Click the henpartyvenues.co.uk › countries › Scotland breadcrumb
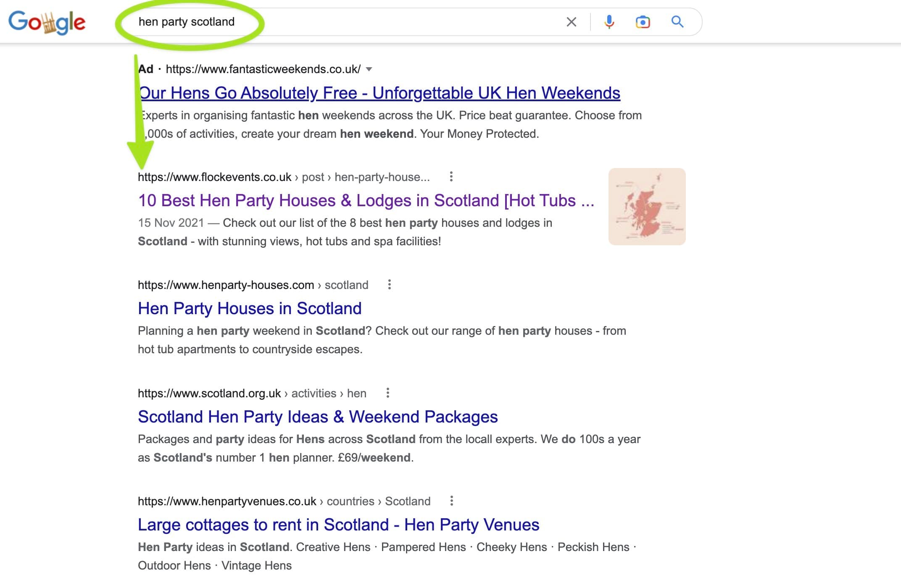This screenshot has width=901, height=588. pyautogui.click(x=284, y=501)
